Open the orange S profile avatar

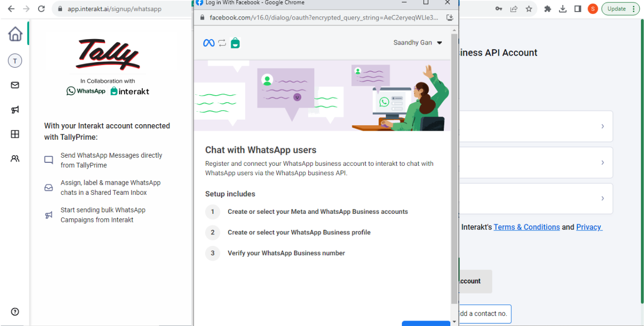click(592, 9)
